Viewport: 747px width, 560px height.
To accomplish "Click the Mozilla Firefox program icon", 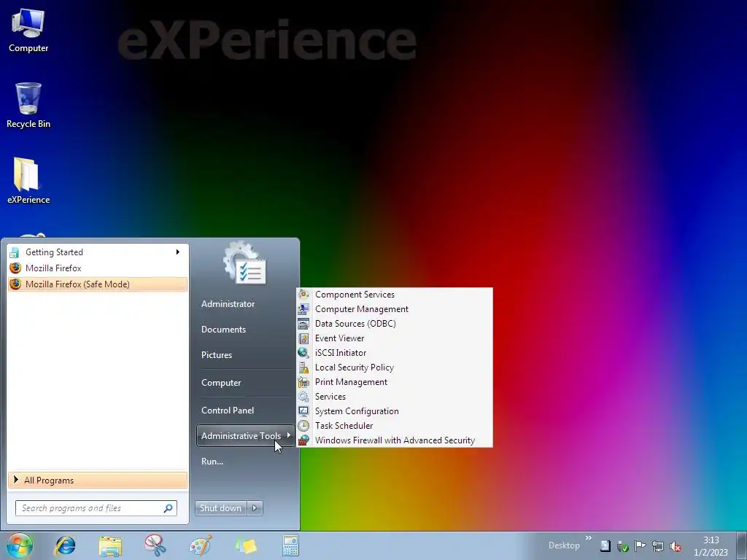I will (x=15, y=268).
